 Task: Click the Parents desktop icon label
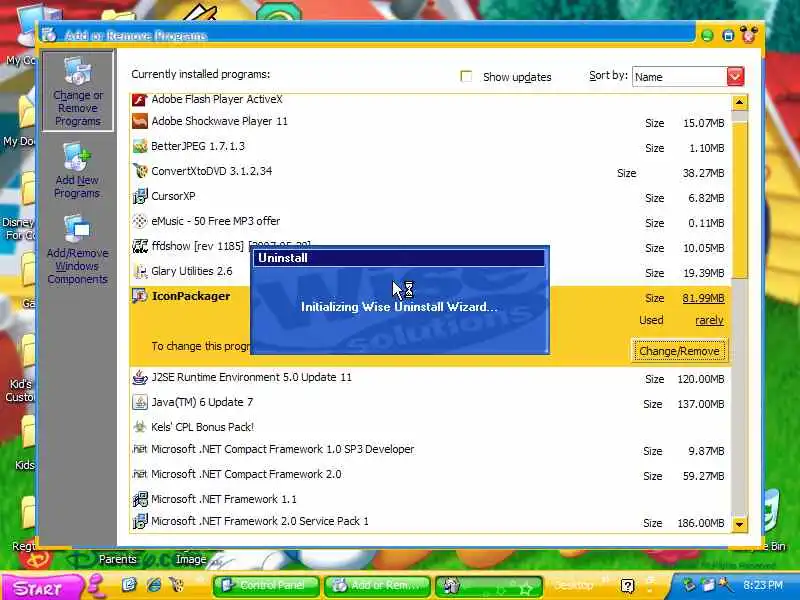click(x=118, y=559)
